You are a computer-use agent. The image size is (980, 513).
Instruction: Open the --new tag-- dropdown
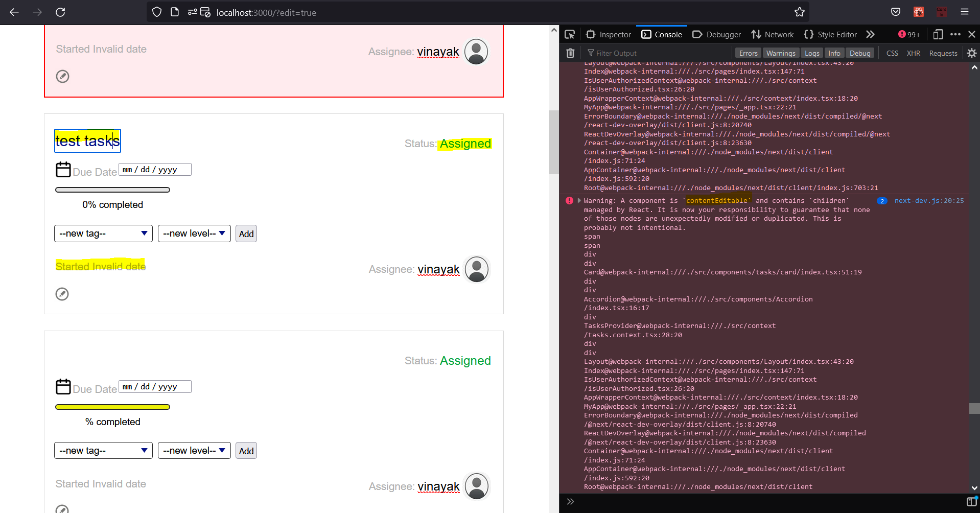point(103,234)
